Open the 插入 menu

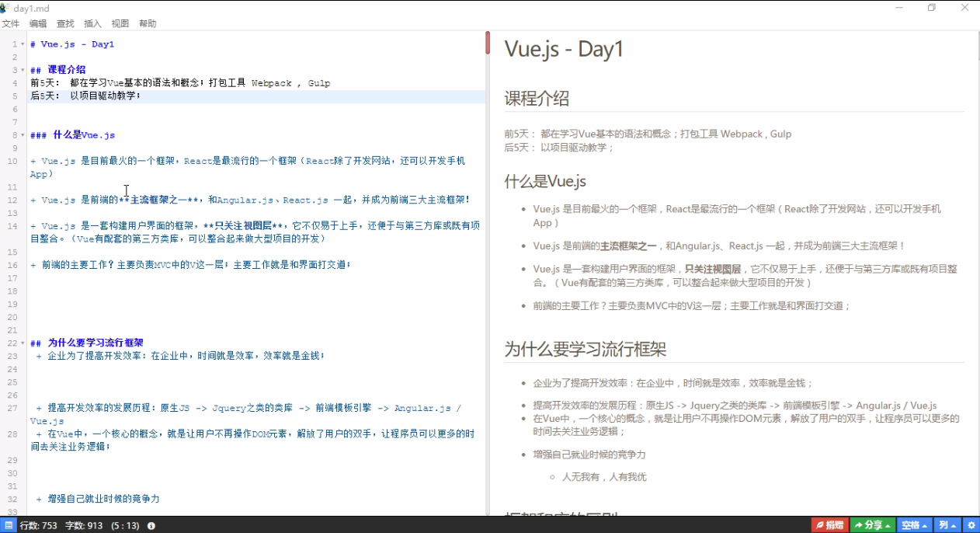click(92, 23)
